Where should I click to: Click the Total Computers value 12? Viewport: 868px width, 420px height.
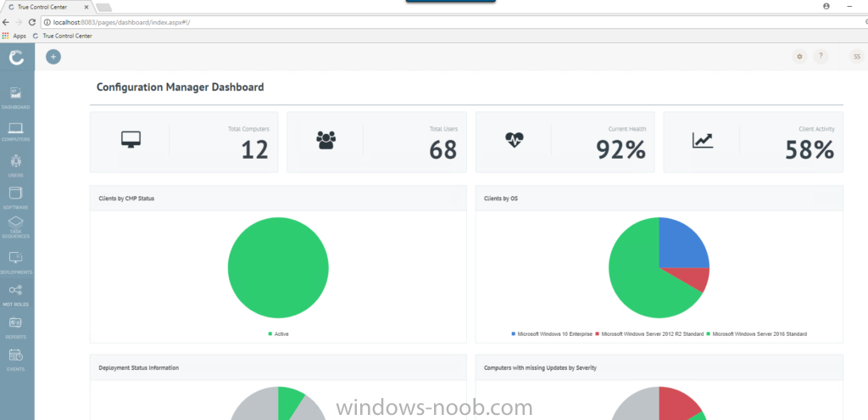click(255, 150)
